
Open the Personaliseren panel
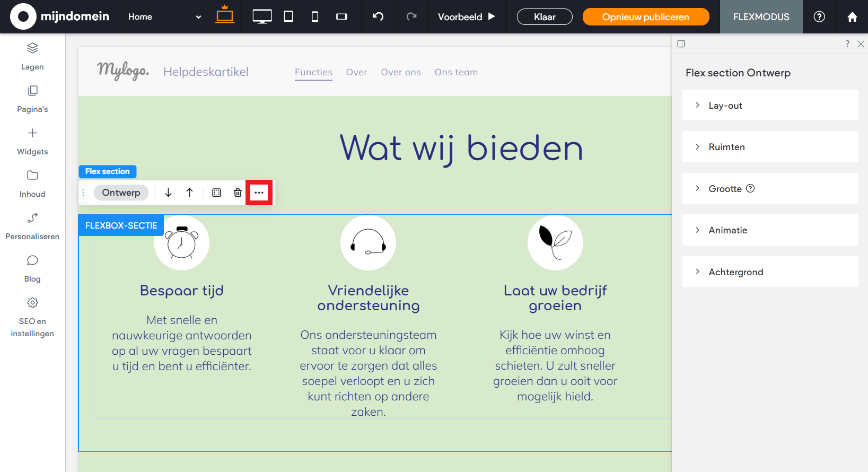[x=32, y=226]
